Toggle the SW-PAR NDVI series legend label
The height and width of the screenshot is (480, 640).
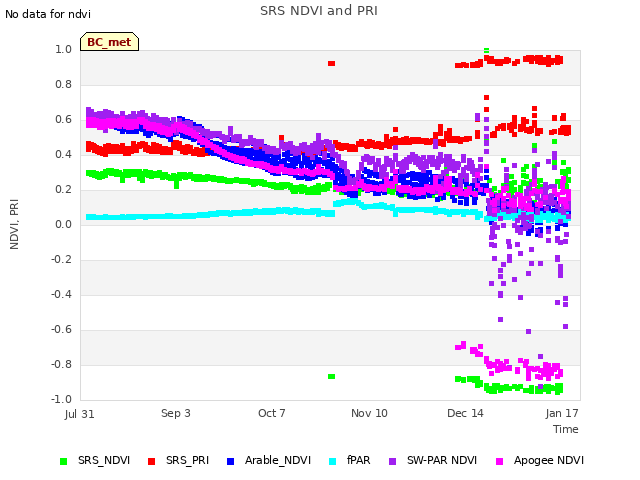[x=442, y=460]
